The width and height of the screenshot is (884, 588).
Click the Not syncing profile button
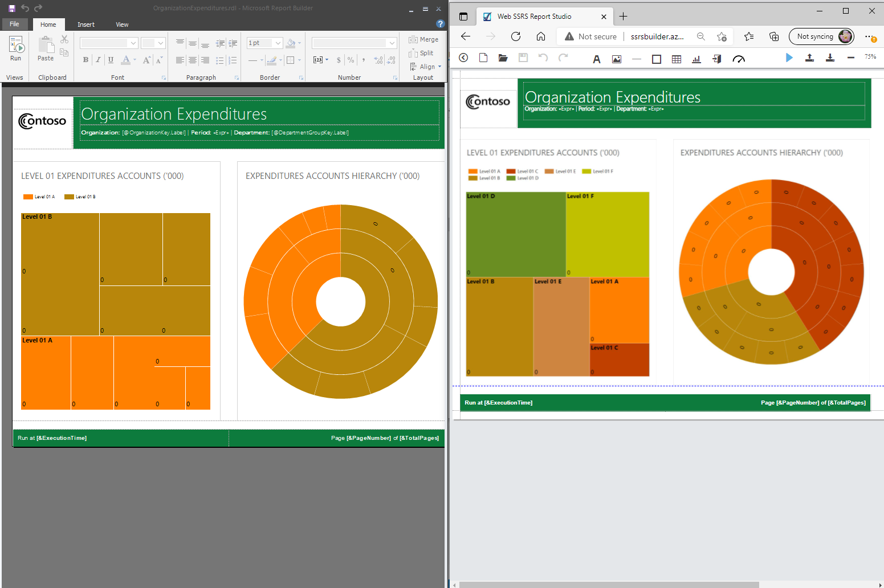[821, 36]
